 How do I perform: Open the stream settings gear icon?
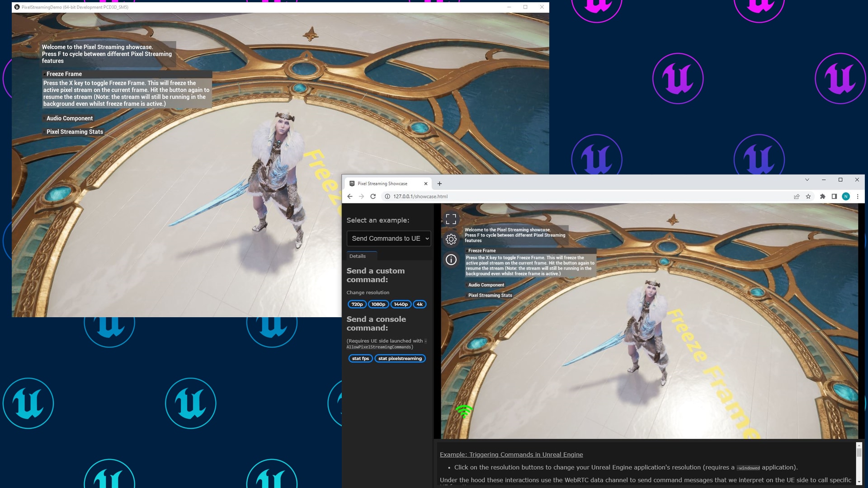coord(450,239)
